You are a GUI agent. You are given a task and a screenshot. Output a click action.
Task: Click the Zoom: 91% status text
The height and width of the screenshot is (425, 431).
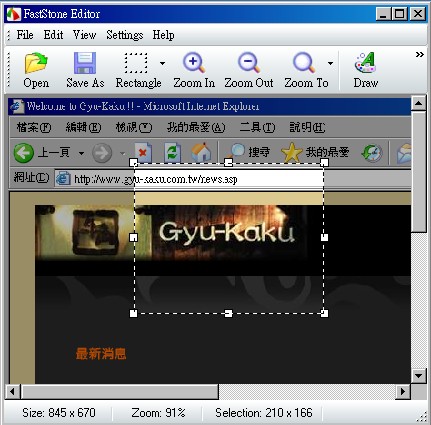(158, 413)
